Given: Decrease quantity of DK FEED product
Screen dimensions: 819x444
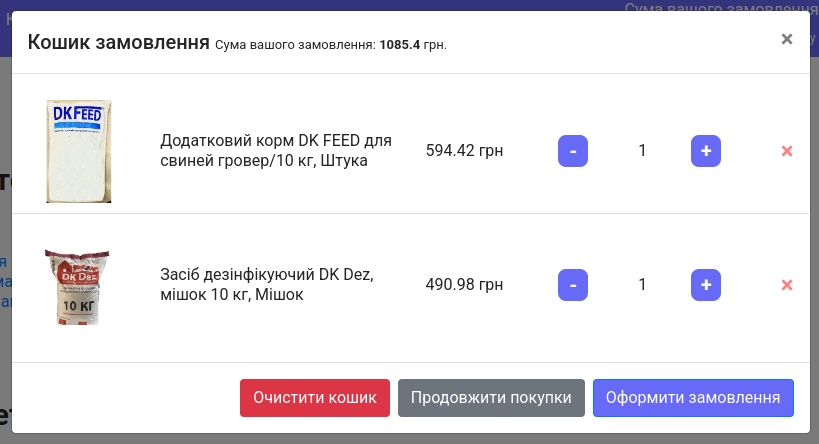Looking at the screenshot, I should coord(573,151).
